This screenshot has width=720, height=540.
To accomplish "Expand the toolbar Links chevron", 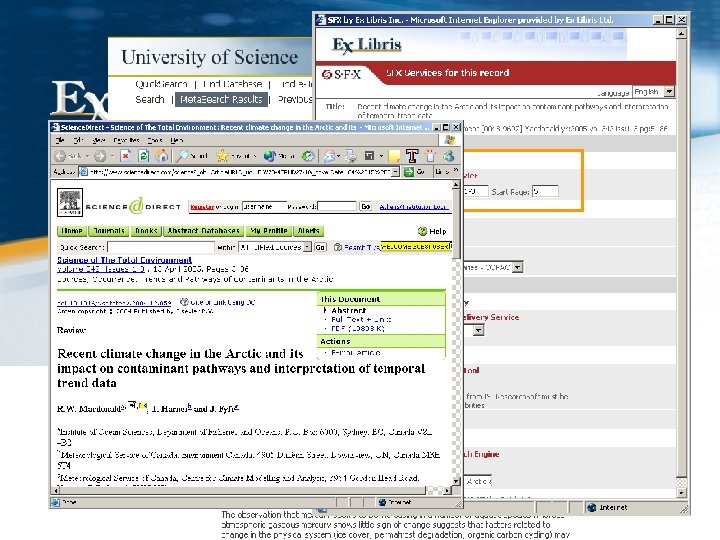I will (455, 171).
